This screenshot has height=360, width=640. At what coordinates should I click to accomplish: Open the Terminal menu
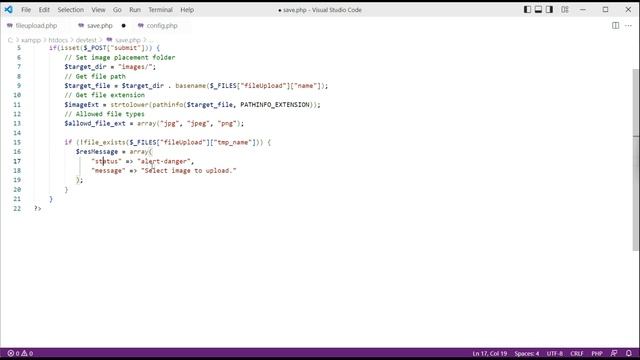[160, 9]
